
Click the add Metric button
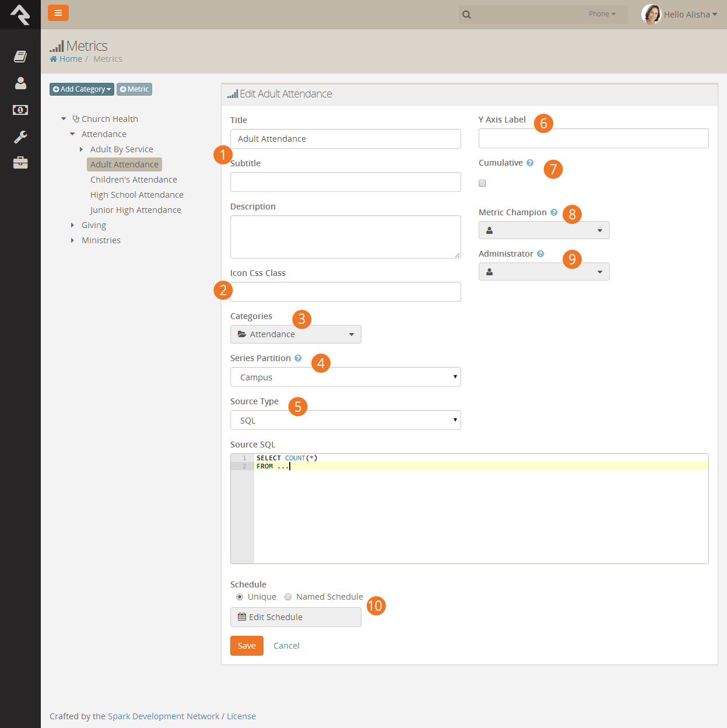coord(134,89)
